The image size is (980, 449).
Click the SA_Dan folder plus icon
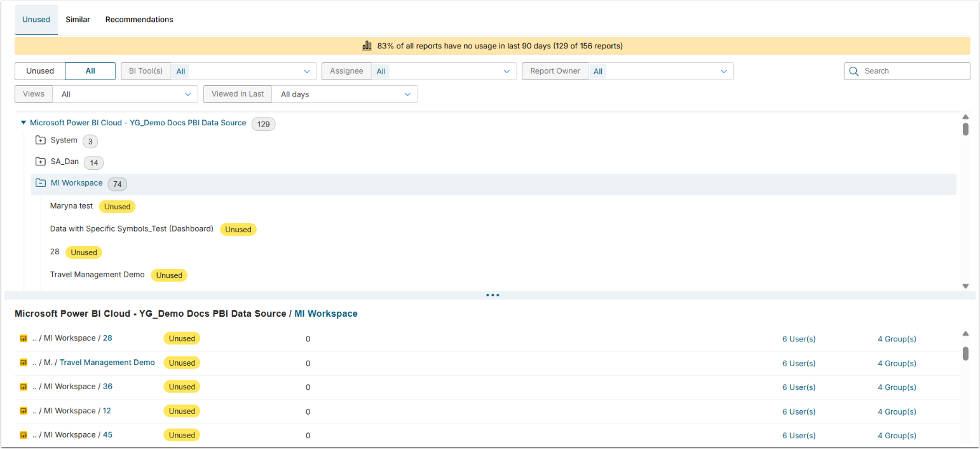click(x=41, y=162)
